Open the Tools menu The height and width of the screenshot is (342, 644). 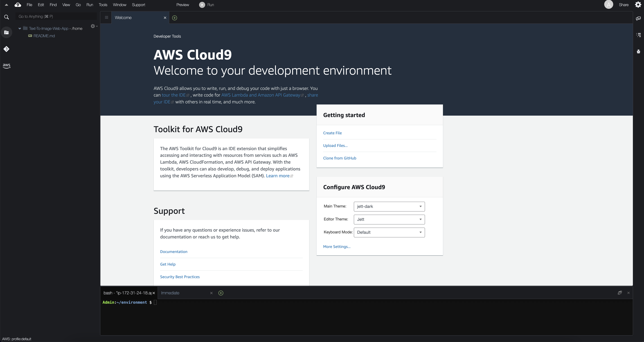tap(103, 5)
